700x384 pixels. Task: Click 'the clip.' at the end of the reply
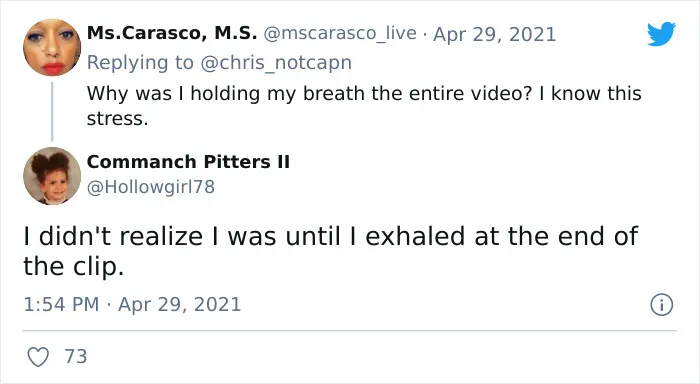coord(73,267)
